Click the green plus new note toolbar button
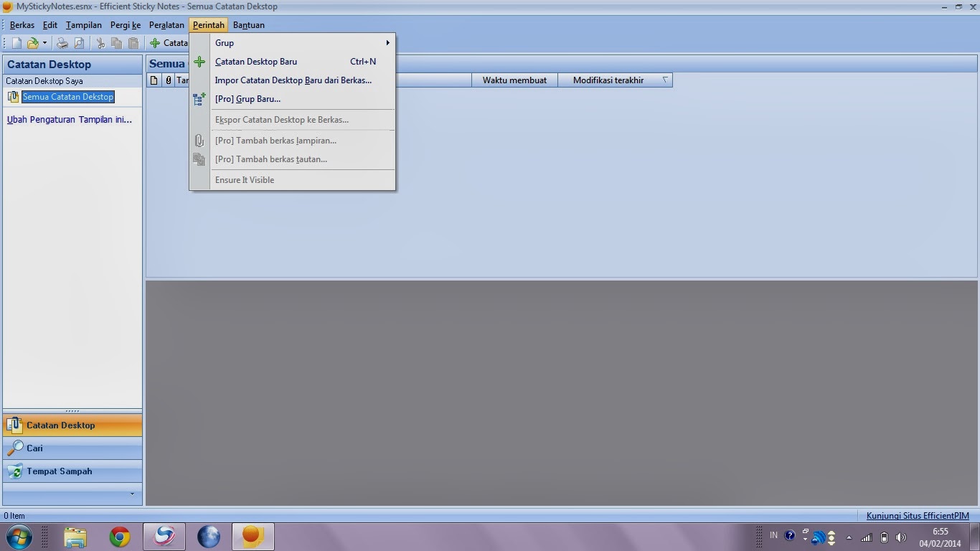This screenshot has height=551, width=980. point(169,43)
